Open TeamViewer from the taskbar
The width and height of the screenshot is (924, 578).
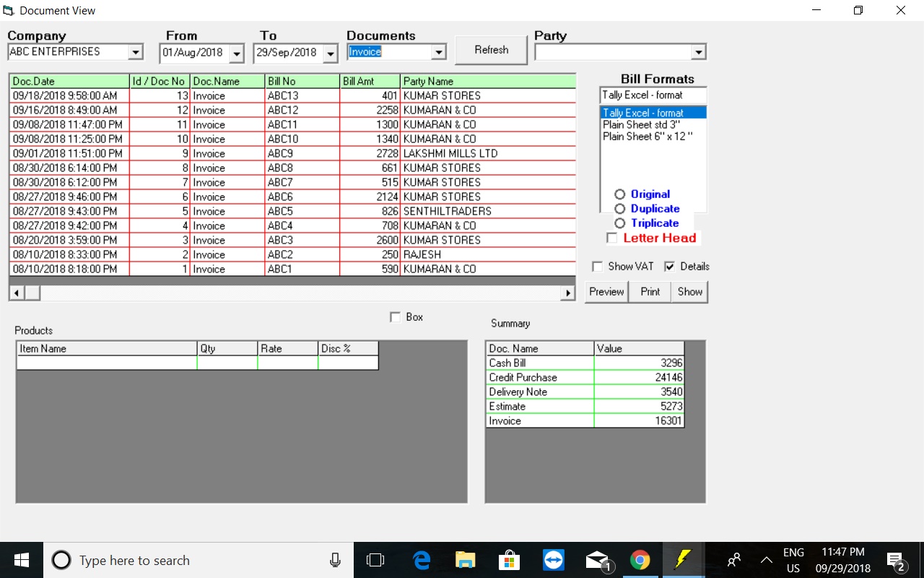(x=554, y=560)
